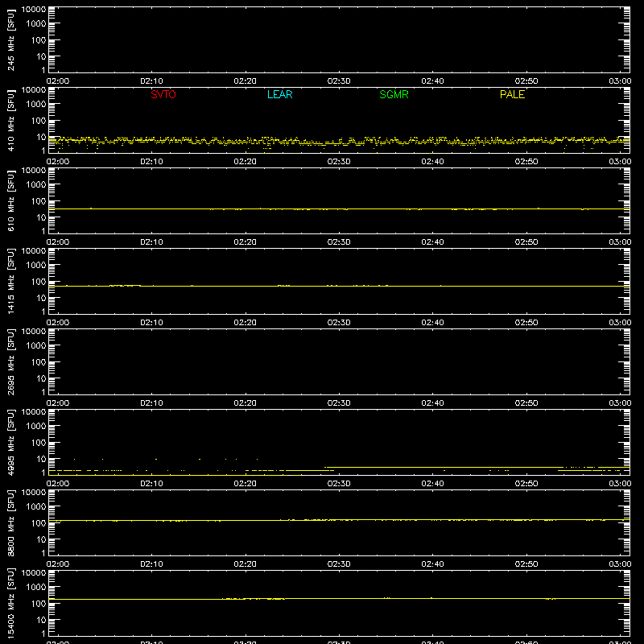Click the upper yellow line in the 4995 MHz panel
This screenshot has width=644, height=644.
pos(477,468)
